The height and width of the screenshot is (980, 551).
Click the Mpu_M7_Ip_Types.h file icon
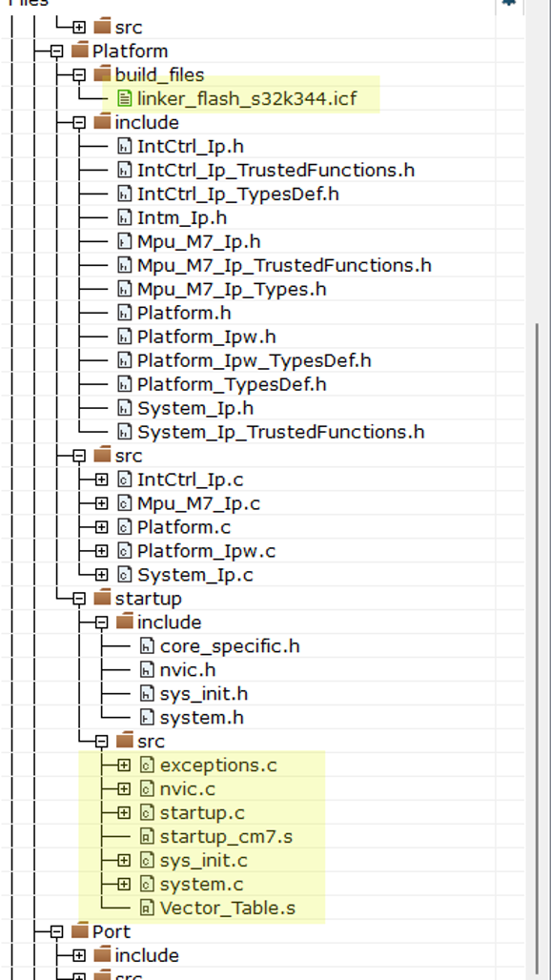(x=125, y=290)
